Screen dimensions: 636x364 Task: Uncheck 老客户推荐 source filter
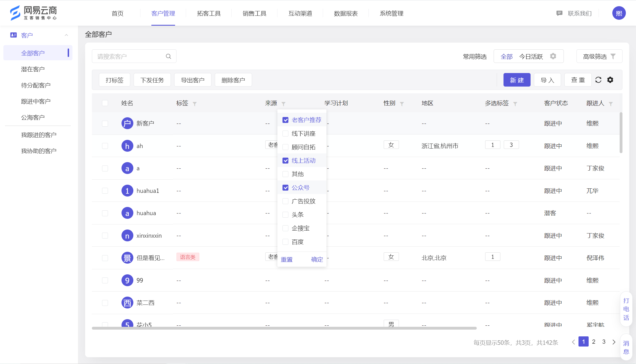(x=286, y=120)
